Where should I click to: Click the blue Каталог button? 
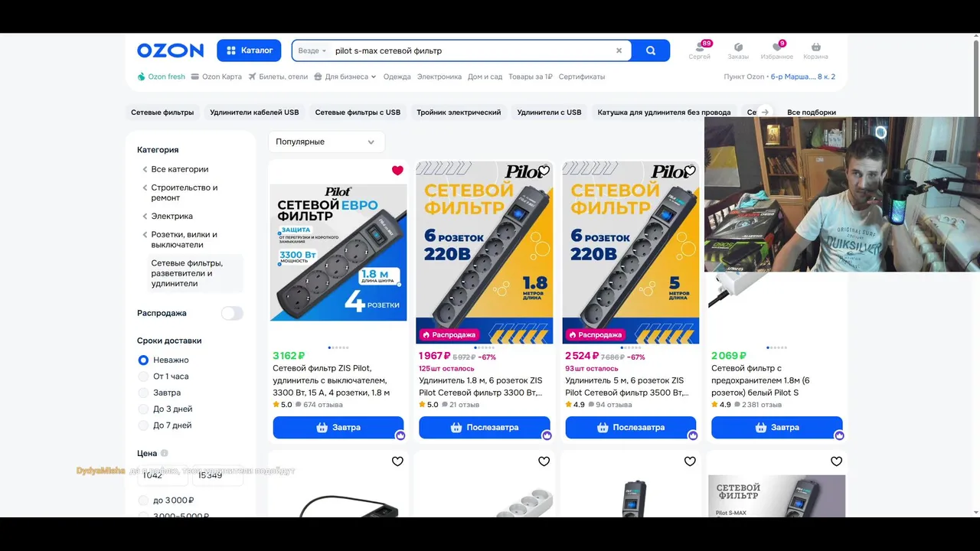(249, 51)
